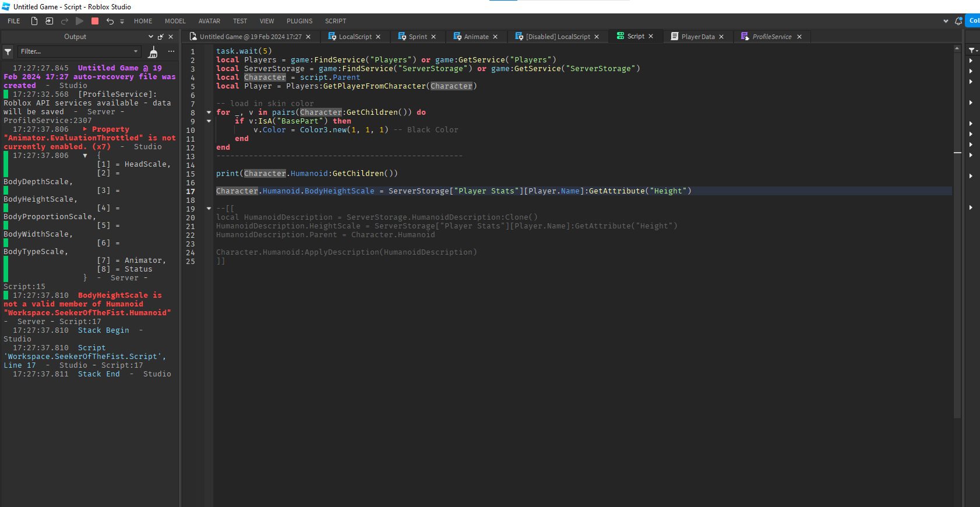Open the Output panel chevron menu
The width and height of the screenshot is (980, 507).
tap(151, 37)
